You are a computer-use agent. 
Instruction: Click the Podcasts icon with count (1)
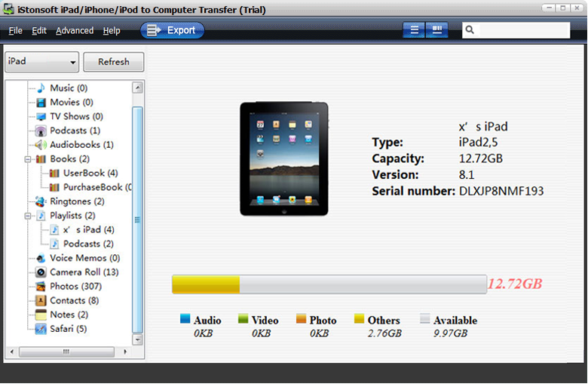tap(41, 131)
